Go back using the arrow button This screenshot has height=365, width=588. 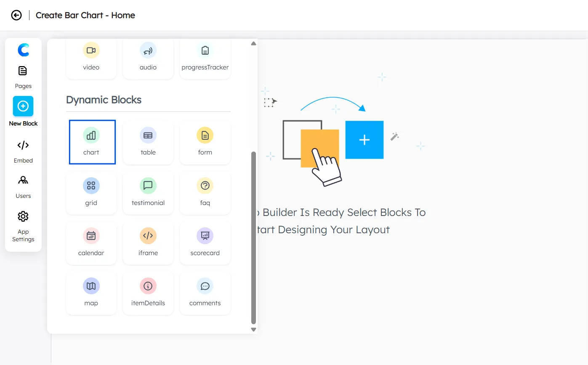coord(16,15)
